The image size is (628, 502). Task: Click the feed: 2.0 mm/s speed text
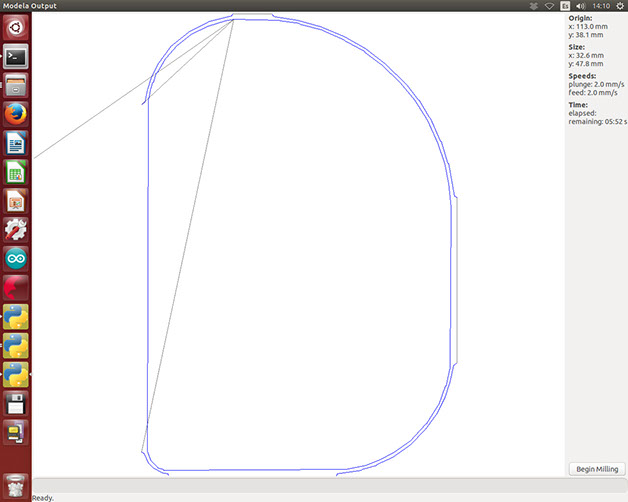click(593, 93)
